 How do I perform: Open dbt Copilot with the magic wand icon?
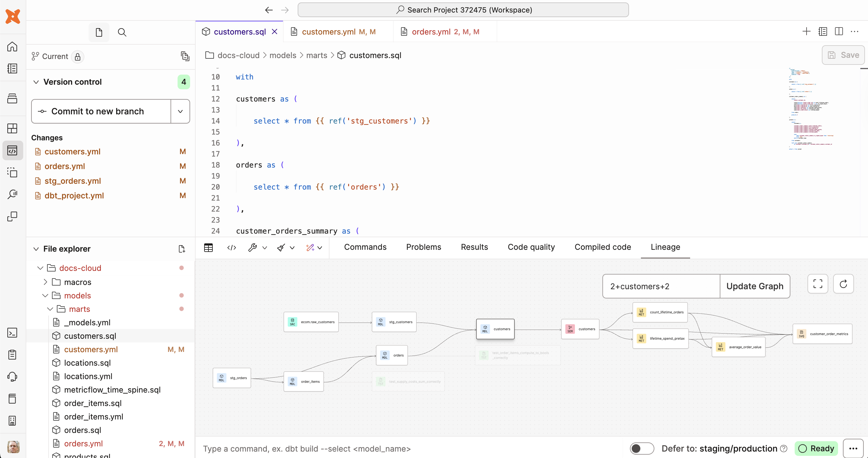[x=310, y=248]
